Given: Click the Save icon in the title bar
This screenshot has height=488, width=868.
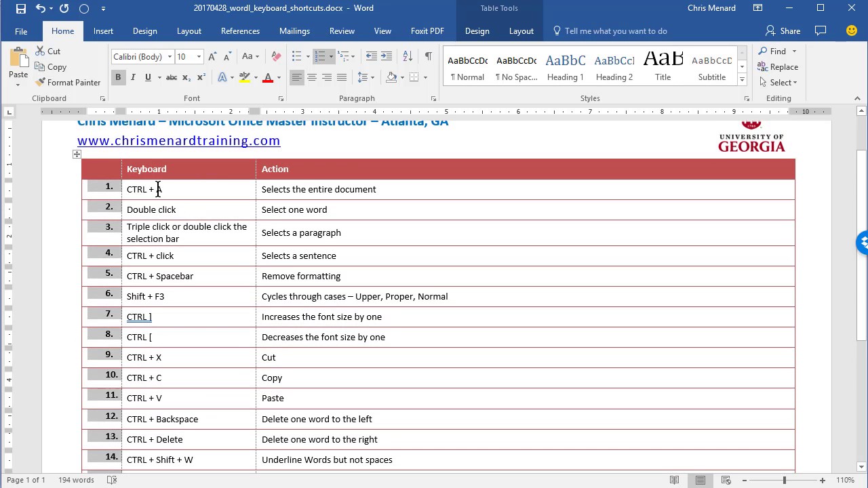Looking at the screenshot, I should 20,9.
